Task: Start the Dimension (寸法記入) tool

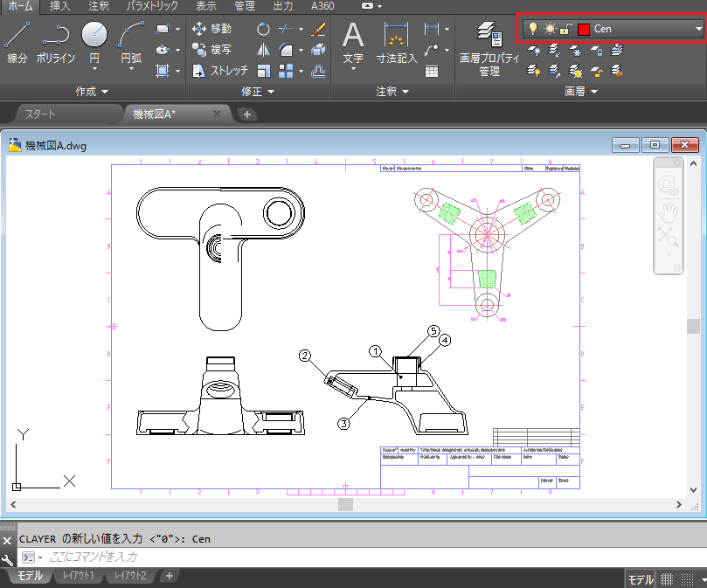Action: coord(397,43)
